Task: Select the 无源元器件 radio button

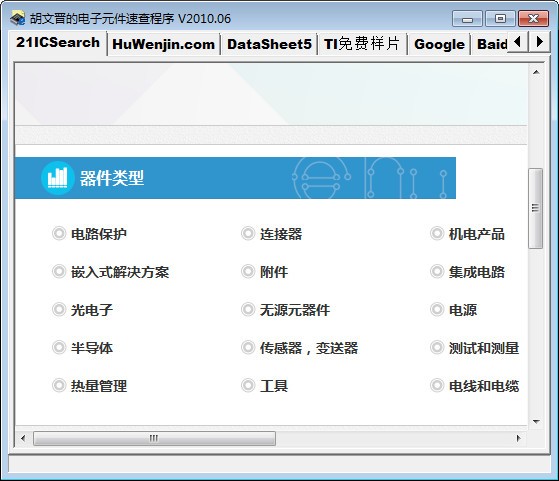Action: click(248, 309)
